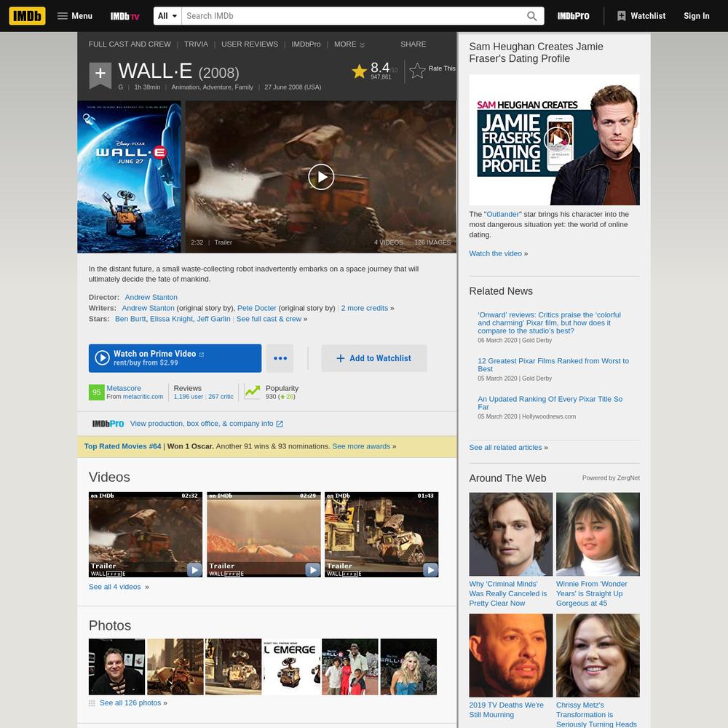Open the Jeff Garlin photo thumbnail
Image resolution: width=728 pixels, height=728 pixels.
116,667
